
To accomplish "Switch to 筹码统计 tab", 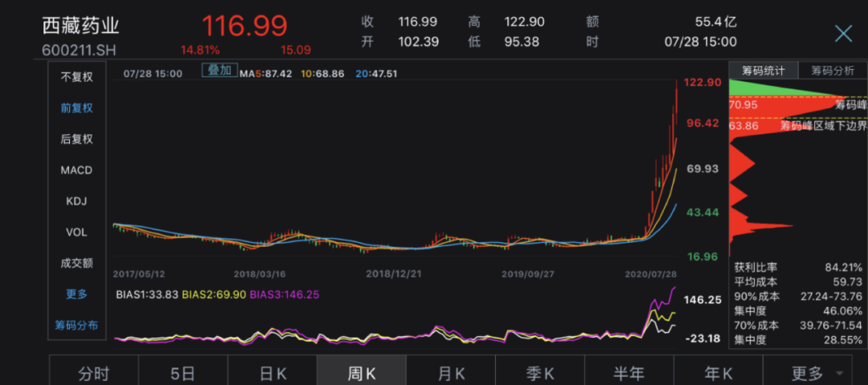I will [x=764, y=71].
